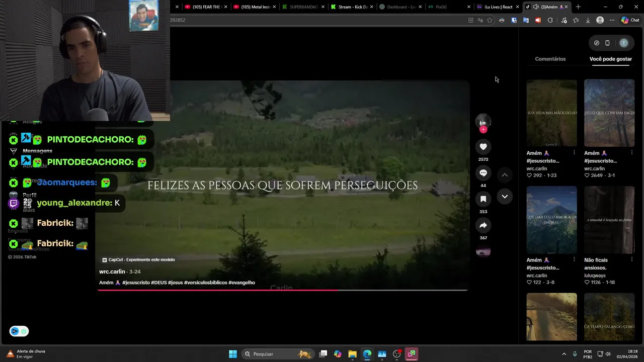Open the favorites list star icon

tap(576, 20)
